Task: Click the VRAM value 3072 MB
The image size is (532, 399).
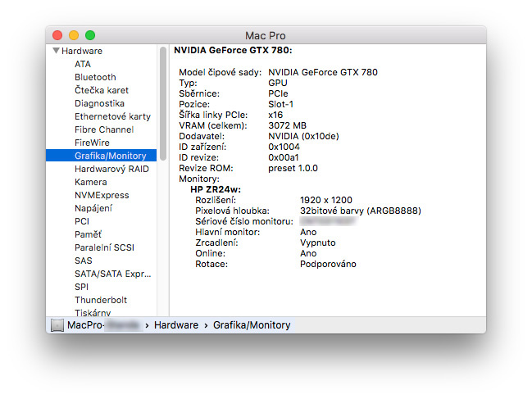Action: pos(288,126)
